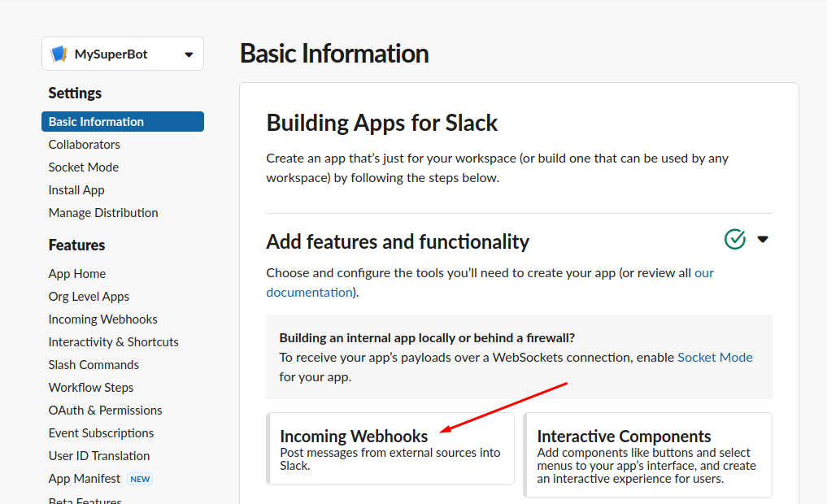
Task: Select Basic Information in the sidebar
Action: click(x=122, y=121)
